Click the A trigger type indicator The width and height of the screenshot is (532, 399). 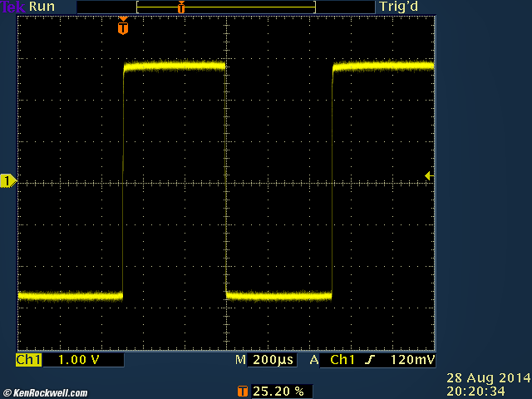pos(314,360)
